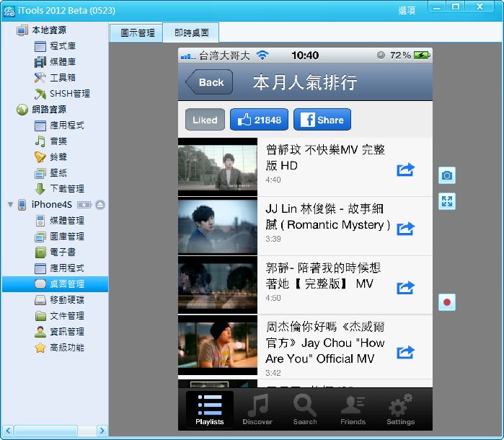Screen dimensions: 504x440
Task: Switch to 圖示管理 tab
Action: click(137, 32)
